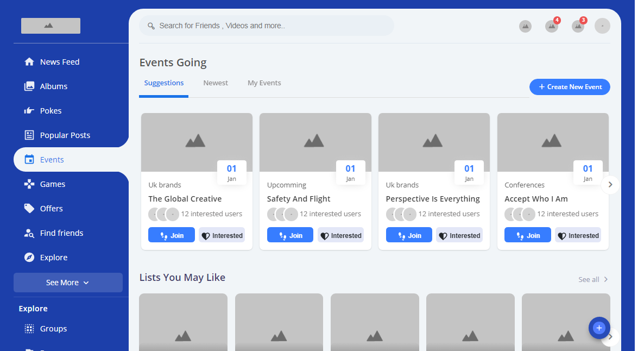
Task: Open the Pokes page
Action: click(50, 111)
